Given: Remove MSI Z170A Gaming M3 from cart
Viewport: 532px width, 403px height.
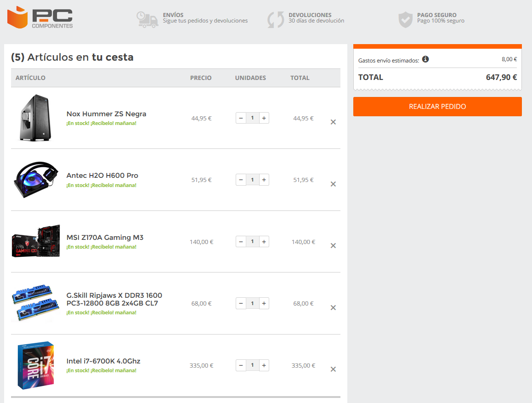Looking at the screenshot, I should click(333, 245).
